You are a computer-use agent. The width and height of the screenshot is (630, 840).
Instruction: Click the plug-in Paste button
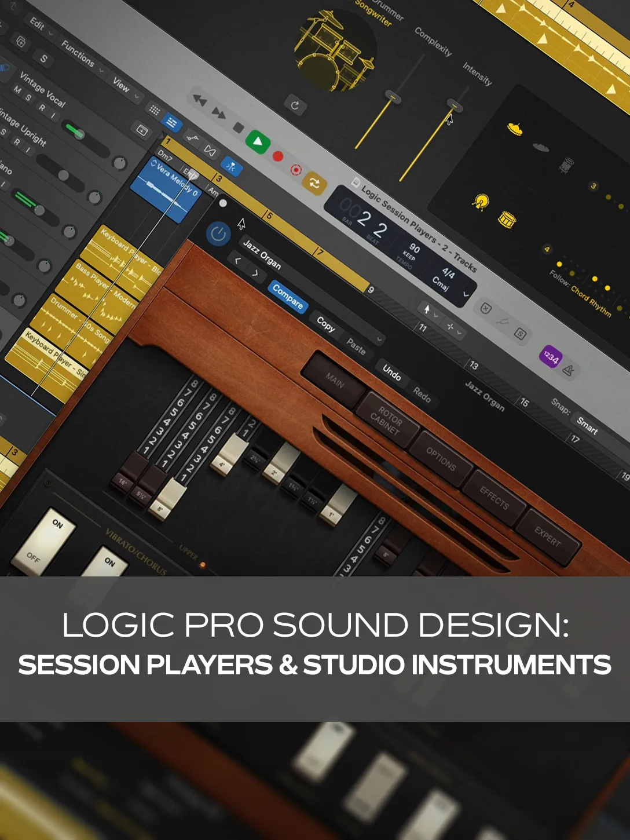[x=356, y=346]
